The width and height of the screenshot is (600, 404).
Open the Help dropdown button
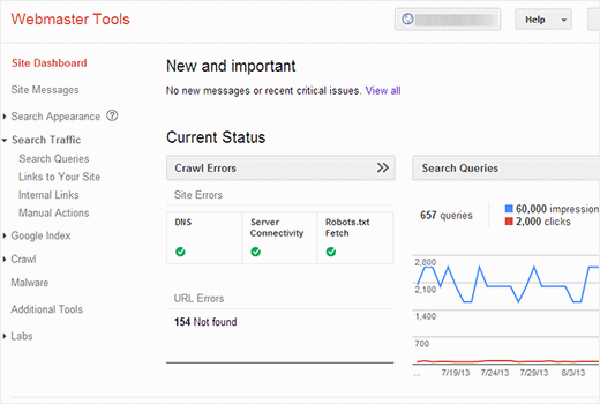coord(542,19)
